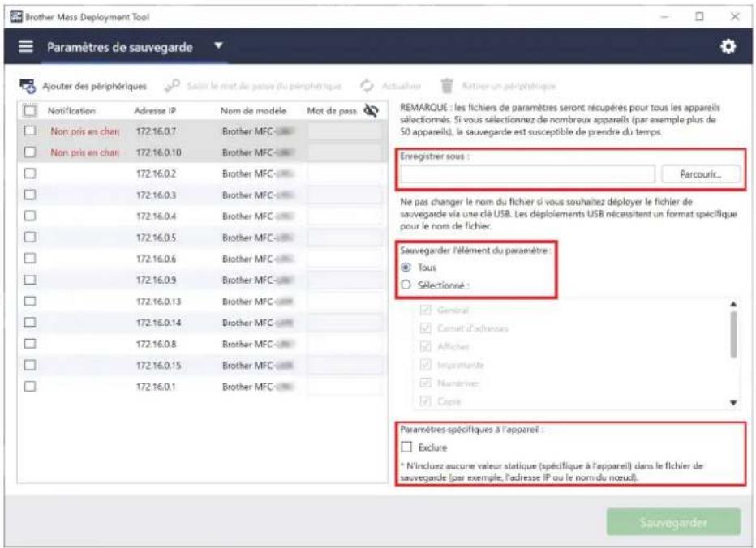
Task: Toggle the Copie item checkbox
Action: point(425,401)
